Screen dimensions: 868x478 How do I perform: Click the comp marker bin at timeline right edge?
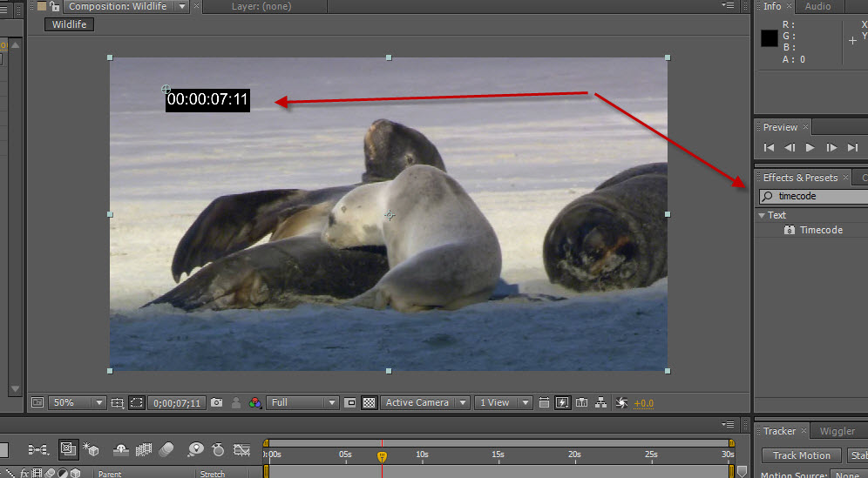click(x=743, y=471)
